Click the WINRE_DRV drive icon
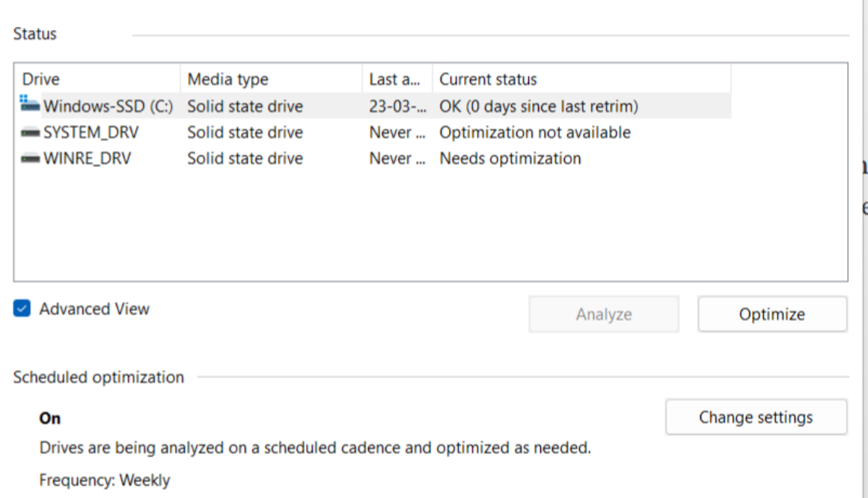Image resolution: width=868 pixels, height=498 pixels. (x=31, y=159)
